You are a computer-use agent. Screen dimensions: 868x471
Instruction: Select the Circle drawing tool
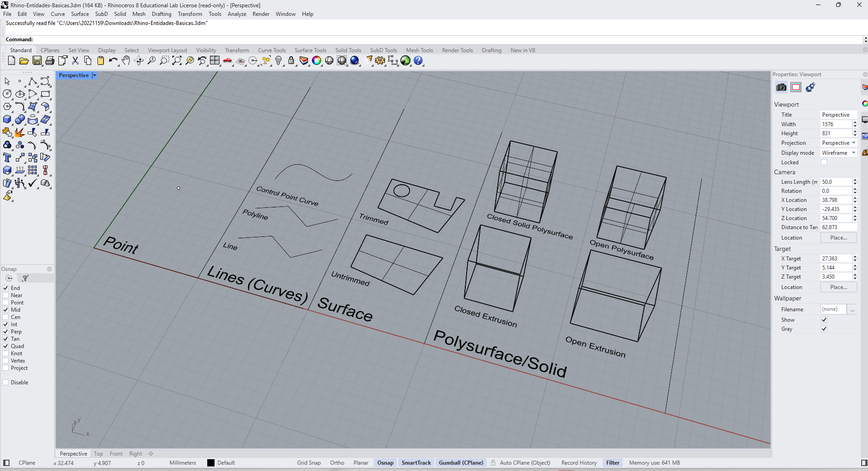point(7,94)
